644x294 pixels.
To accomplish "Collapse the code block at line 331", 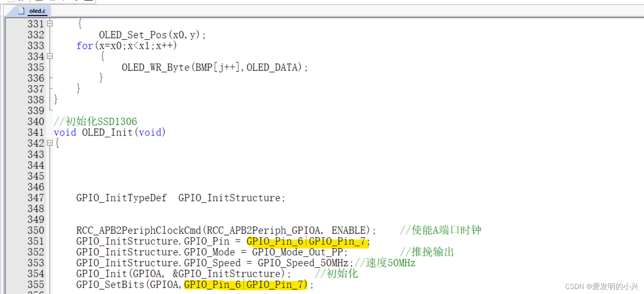I will [50, 24].
